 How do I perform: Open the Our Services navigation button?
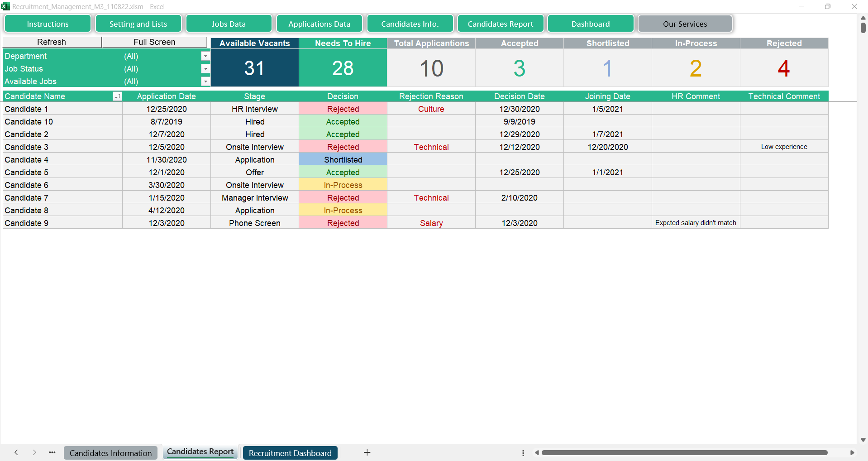(x=685, y=24)
